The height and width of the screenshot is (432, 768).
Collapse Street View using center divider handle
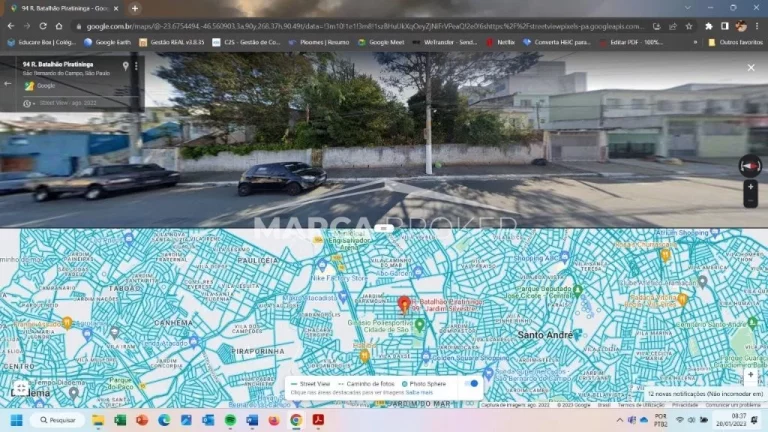click(x=384, y=229)
